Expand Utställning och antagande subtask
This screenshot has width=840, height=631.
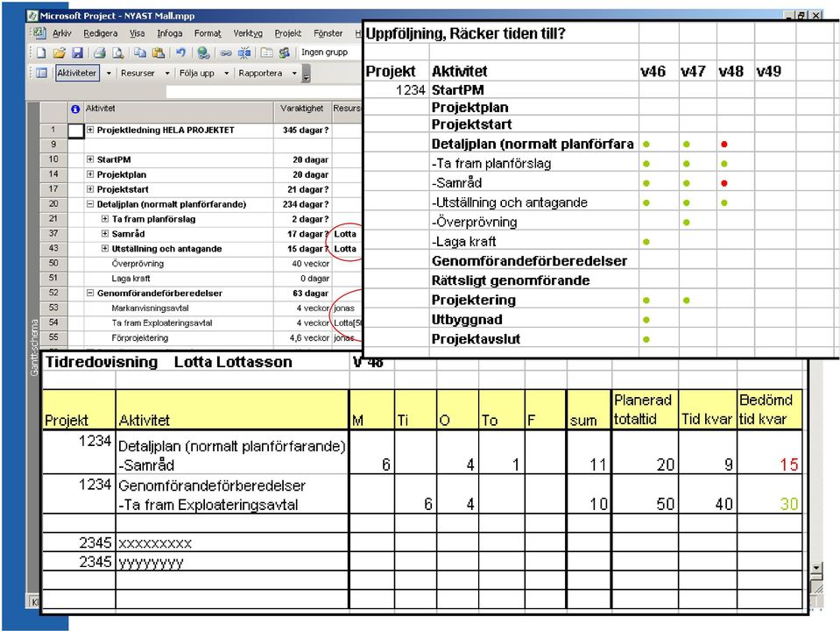[105, 249]
